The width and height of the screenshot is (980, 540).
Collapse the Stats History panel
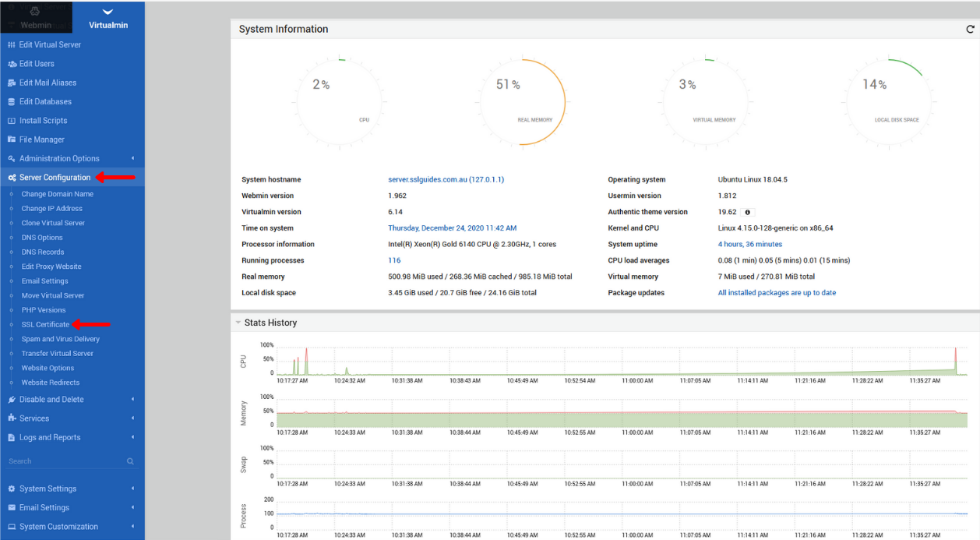[238, 322]
